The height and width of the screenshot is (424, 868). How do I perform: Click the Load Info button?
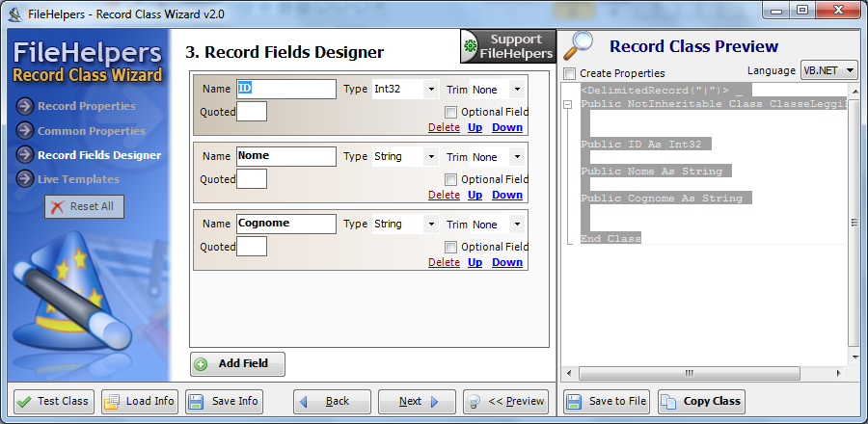click(140, 401)
